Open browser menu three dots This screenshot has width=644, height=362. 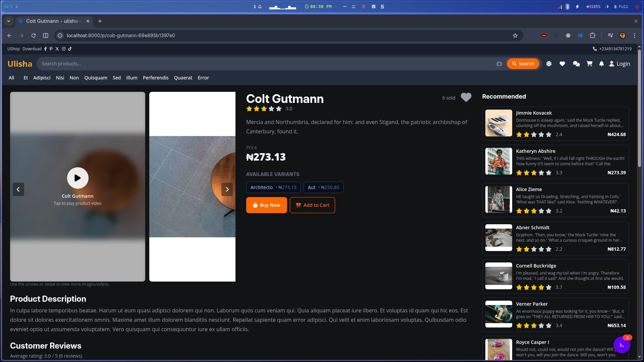click(635, 36)
